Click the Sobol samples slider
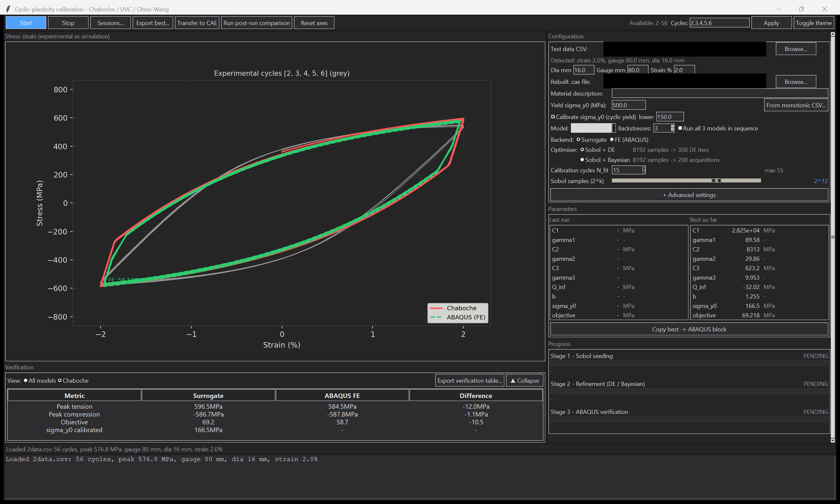Viewport: 840px width, 504px height. pyautogui.click(x=686, y=181)
